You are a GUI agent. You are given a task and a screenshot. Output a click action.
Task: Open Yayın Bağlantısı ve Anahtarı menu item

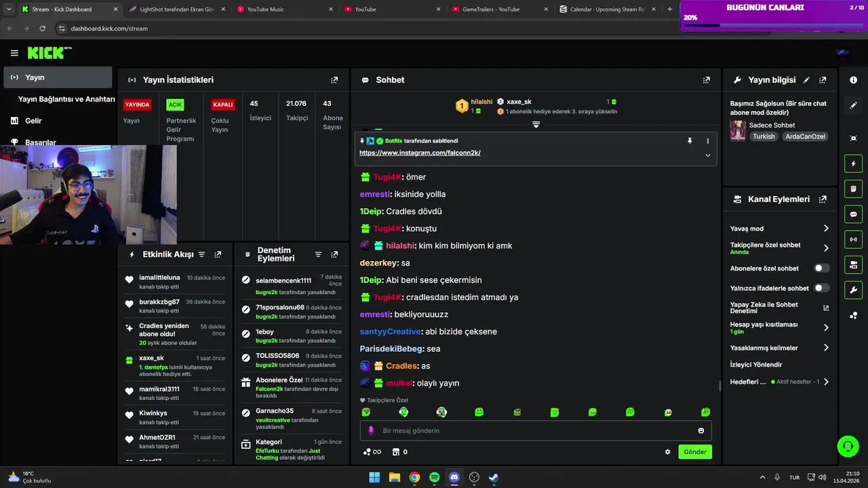(66, 99)
